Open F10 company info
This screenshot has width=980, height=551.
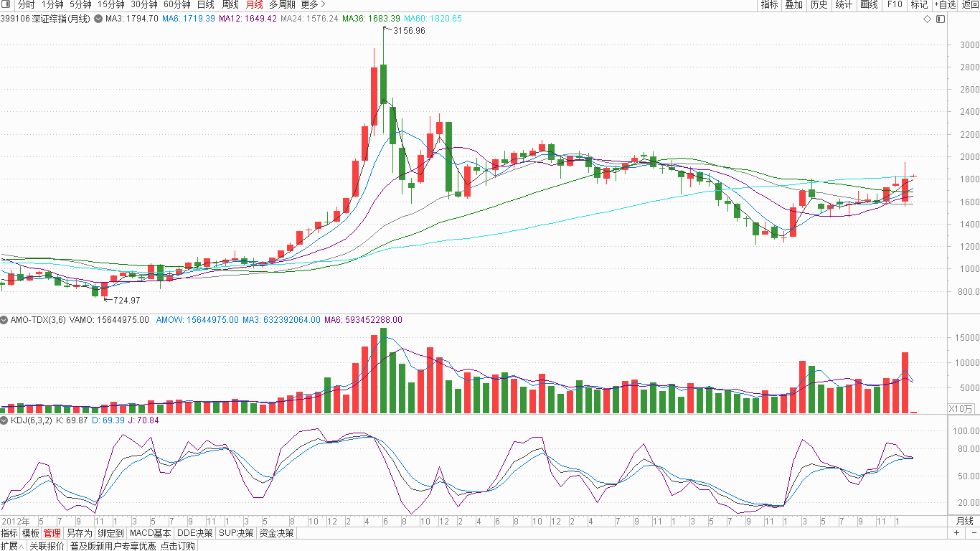click(894, 4)
